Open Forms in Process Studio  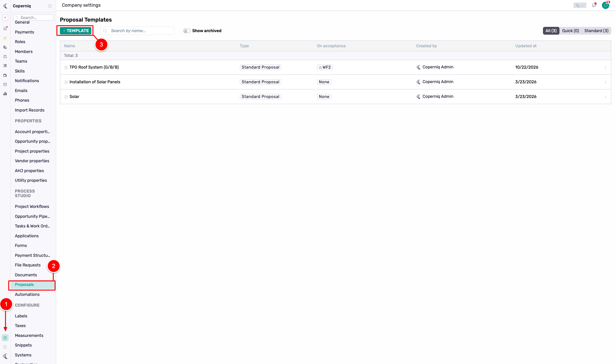[21, 246]
